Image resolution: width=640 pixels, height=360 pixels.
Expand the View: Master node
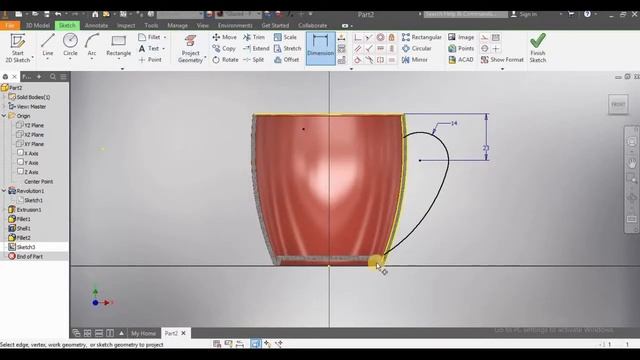[4, 107]
